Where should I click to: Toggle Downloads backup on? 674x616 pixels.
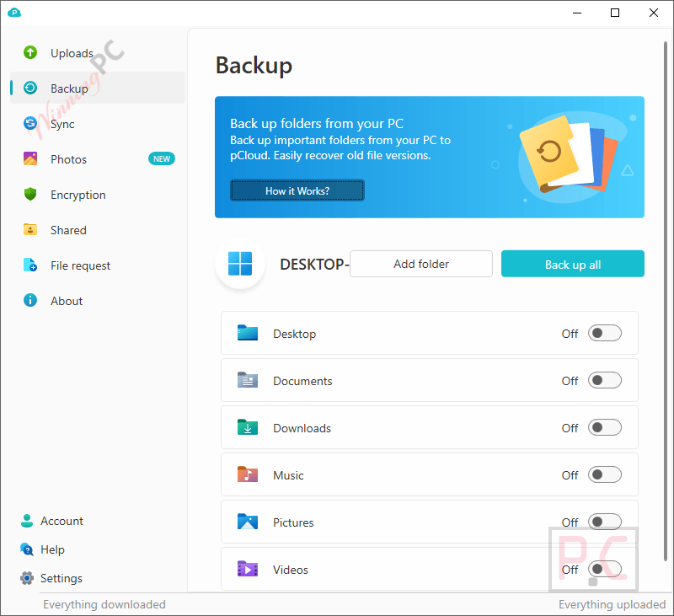coord(604,428)
